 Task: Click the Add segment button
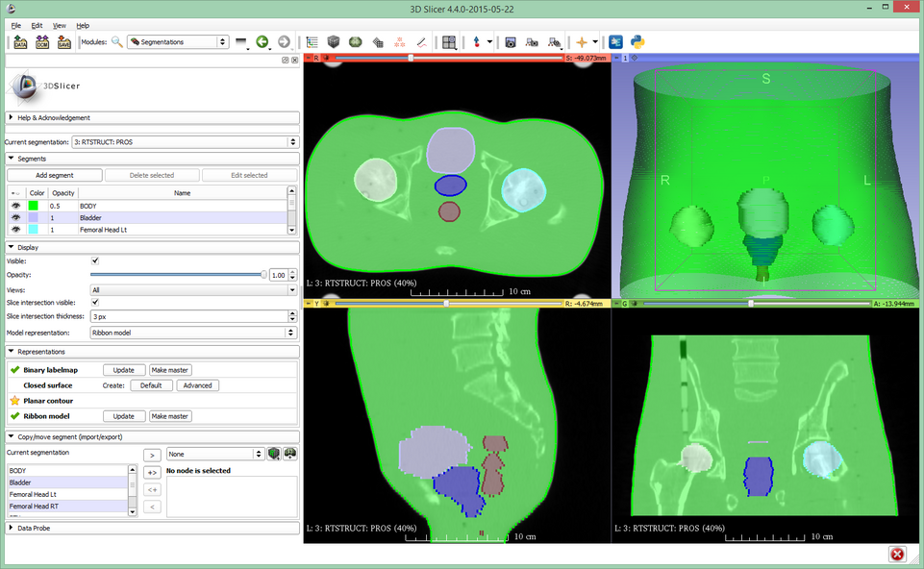[x=54, y=175]
